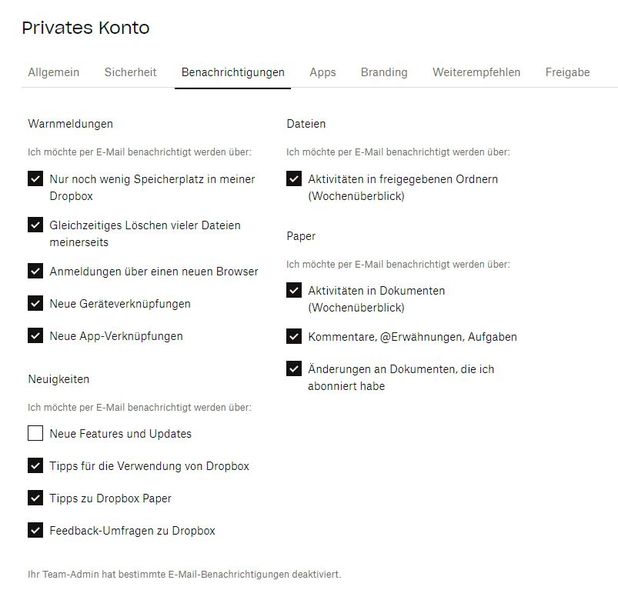This screenshot has height=600, width=618.
Task: Switch to the Weiterempfehlen tab
Action: click(476, 72)
